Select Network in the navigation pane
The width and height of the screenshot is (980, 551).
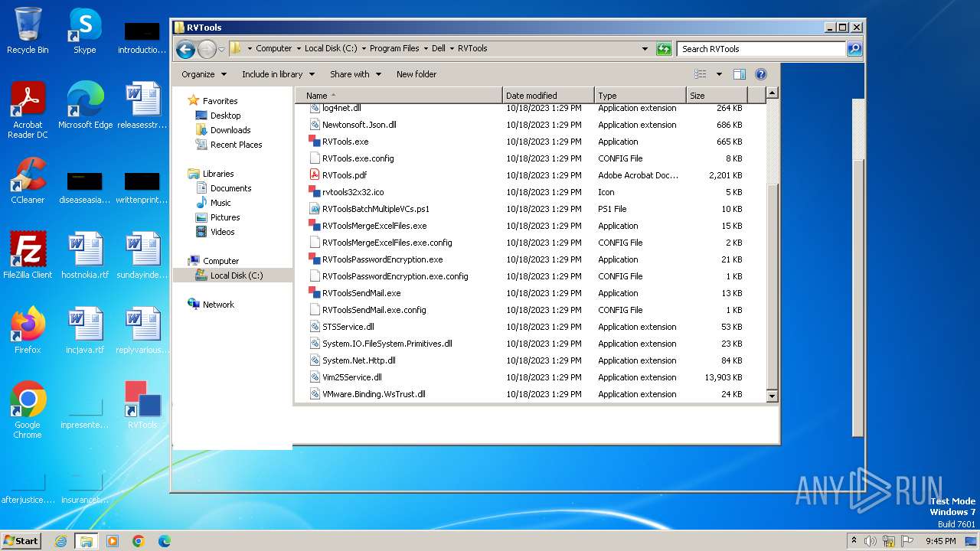point(218,305)
